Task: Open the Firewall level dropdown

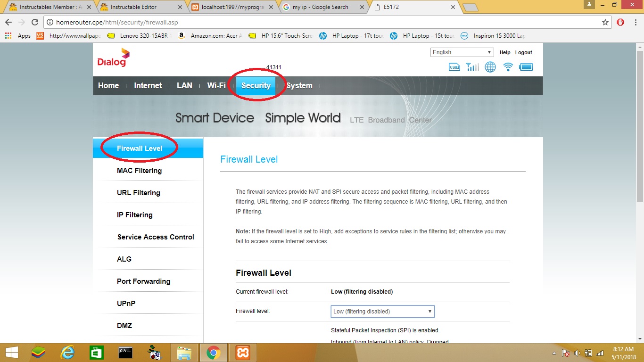Action: (383, 312)
